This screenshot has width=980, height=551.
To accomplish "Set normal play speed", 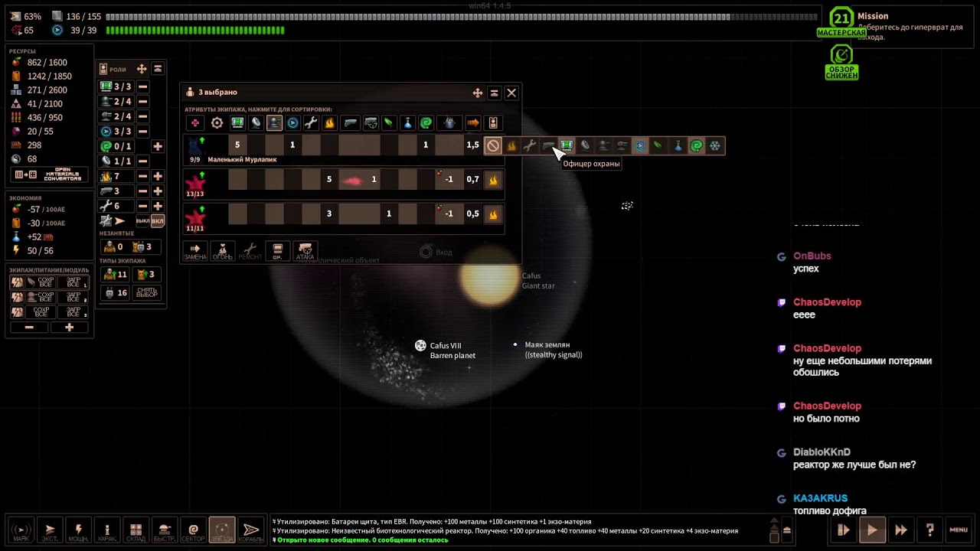I will [x=872, y=530].
